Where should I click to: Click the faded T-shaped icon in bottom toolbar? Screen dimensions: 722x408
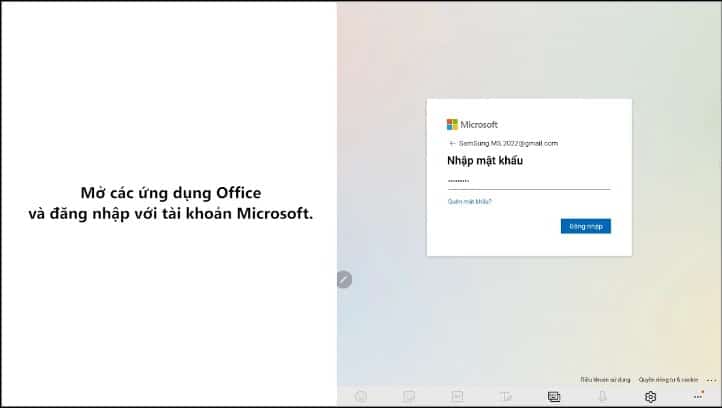coord(506,396)
